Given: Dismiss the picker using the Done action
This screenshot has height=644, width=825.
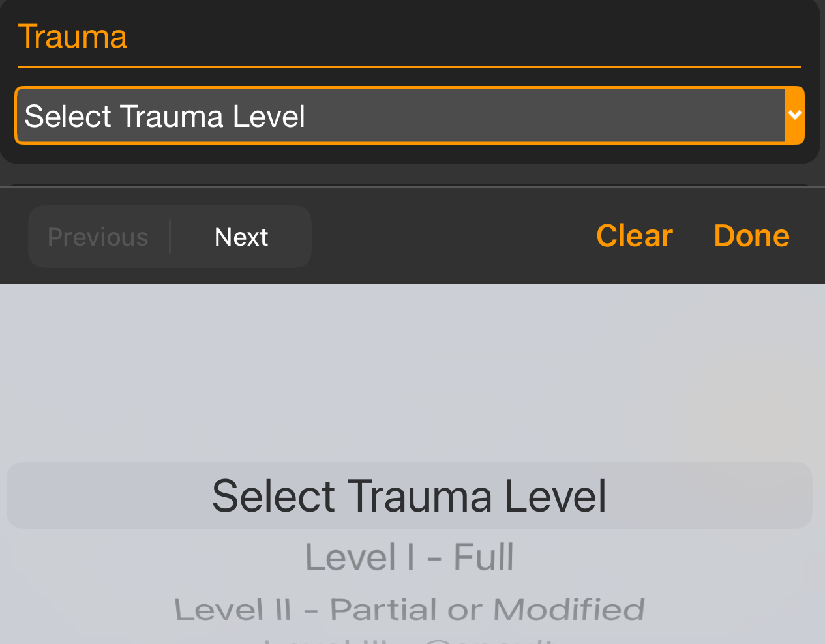Looking at the screenshot, I should pos(751,236).
